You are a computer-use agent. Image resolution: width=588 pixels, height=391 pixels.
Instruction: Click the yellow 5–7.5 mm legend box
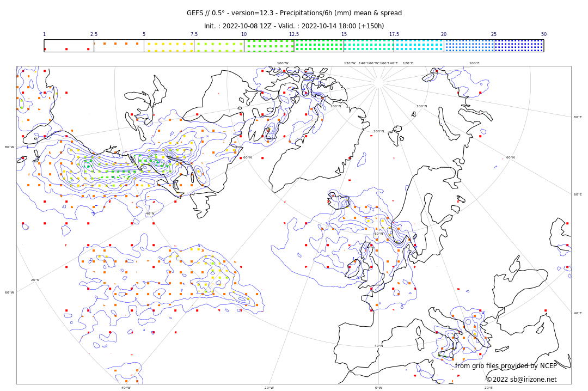tap(169, 45)
